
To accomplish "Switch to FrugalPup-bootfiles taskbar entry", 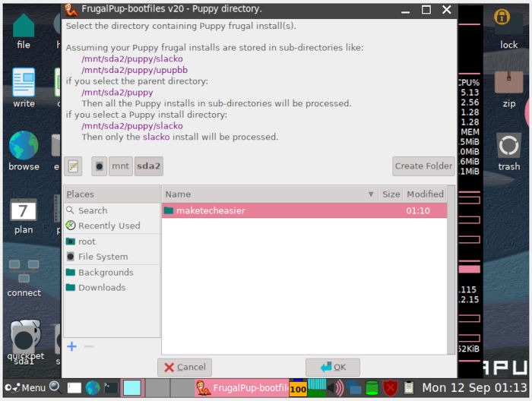I will point(242,388).
